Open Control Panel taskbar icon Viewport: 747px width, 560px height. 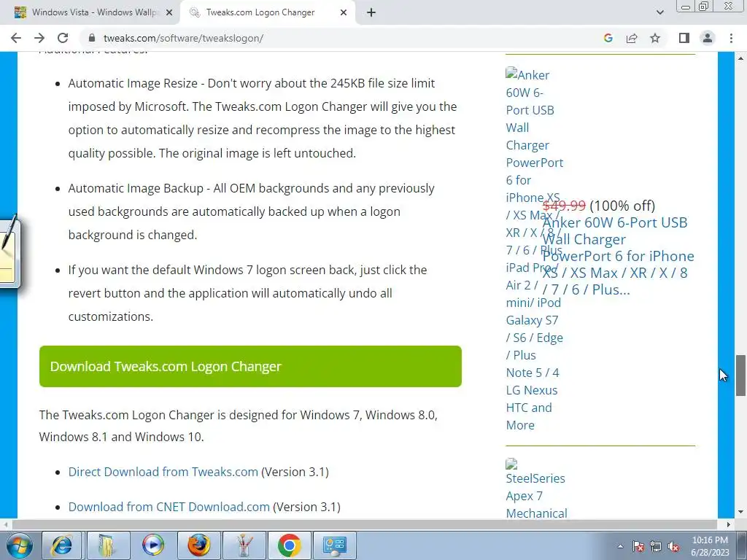[x=334, y=545]
